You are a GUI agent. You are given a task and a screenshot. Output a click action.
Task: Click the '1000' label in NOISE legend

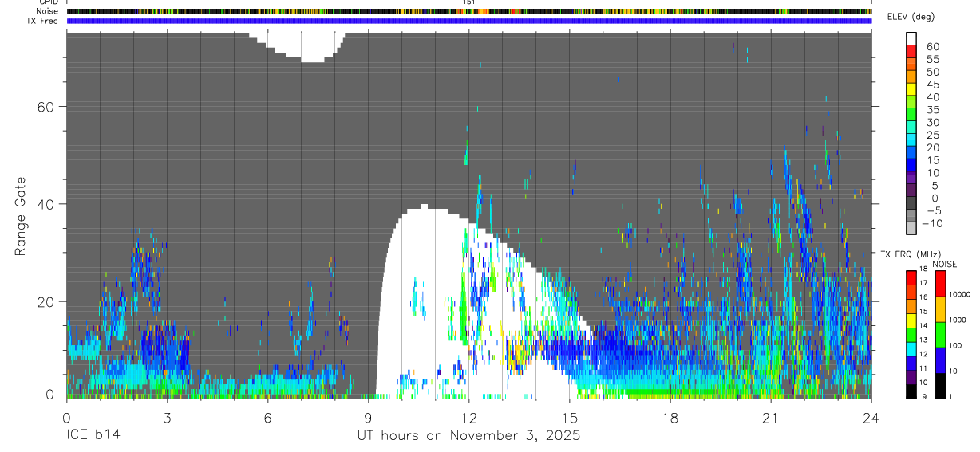[x=958, y=320]
